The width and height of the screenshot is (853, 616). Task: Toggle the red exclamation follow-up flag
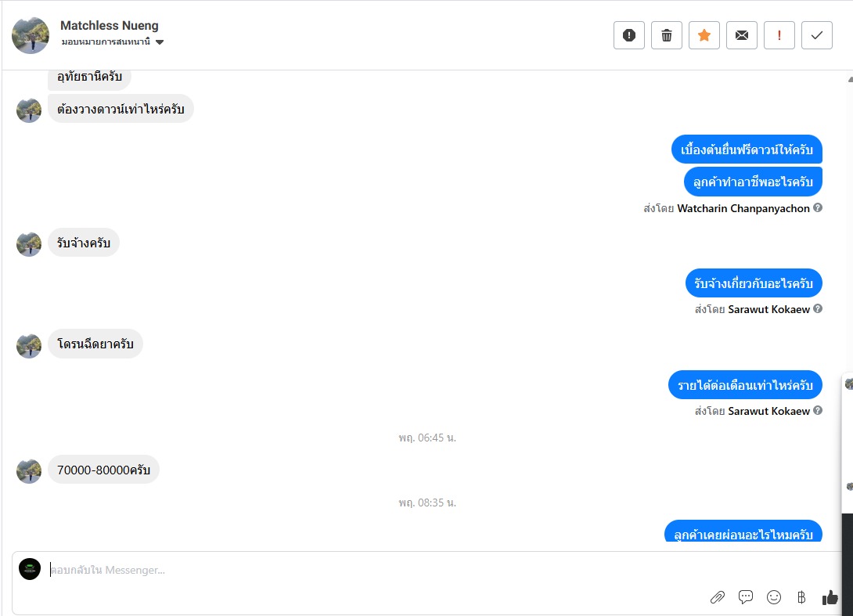(779, 35)
